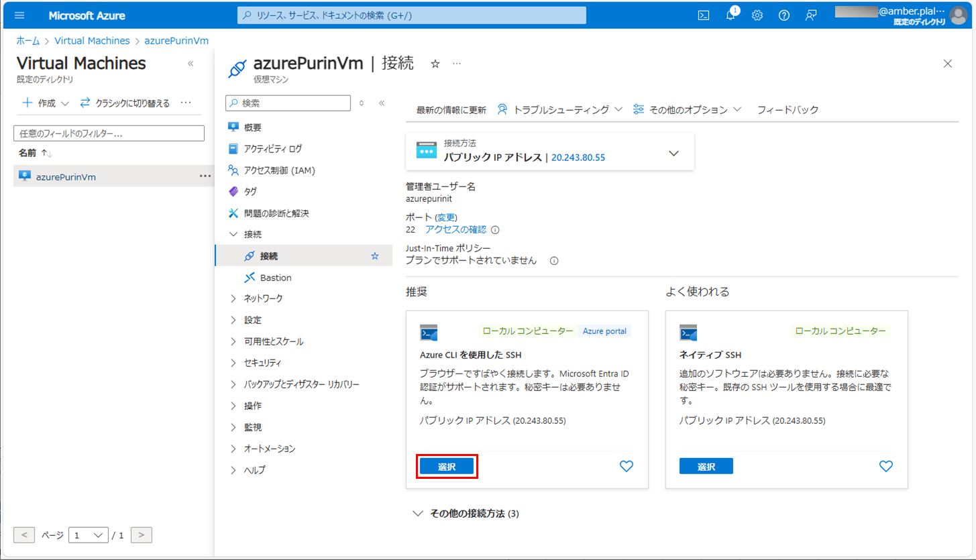The height and width of the screenshot is (560, 976).
Task: Favorite the ネイティブ SSH card heart
Action: click(886, 466)
